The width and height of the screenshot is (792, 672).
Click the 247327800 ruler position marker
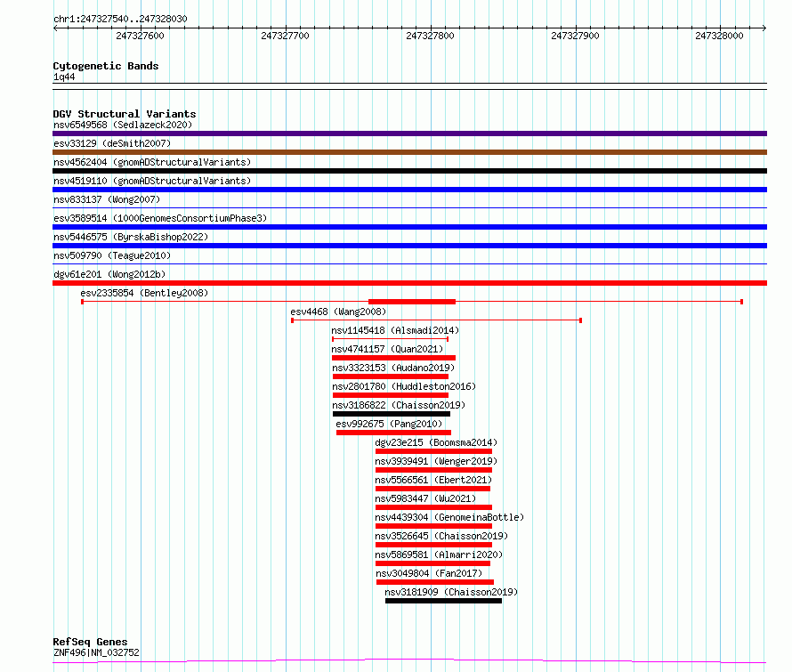tap(430, 36)
